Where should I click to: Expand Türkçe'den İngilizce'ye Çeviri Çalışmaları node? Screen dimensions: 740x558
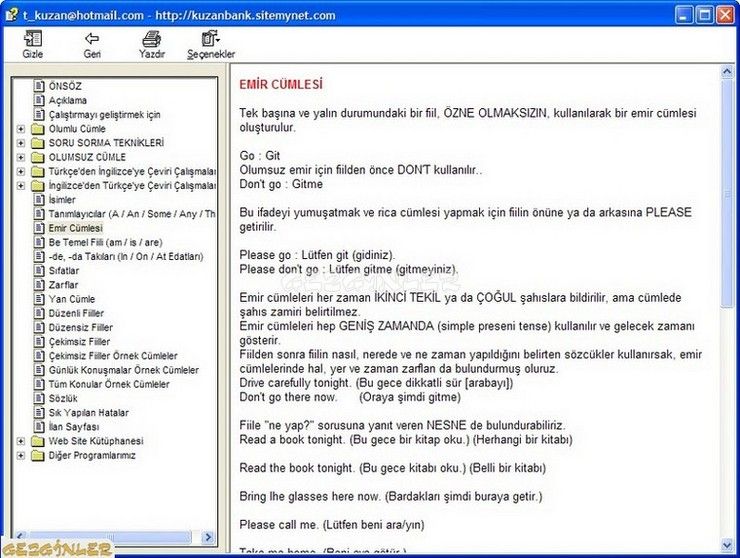point(20,171)
